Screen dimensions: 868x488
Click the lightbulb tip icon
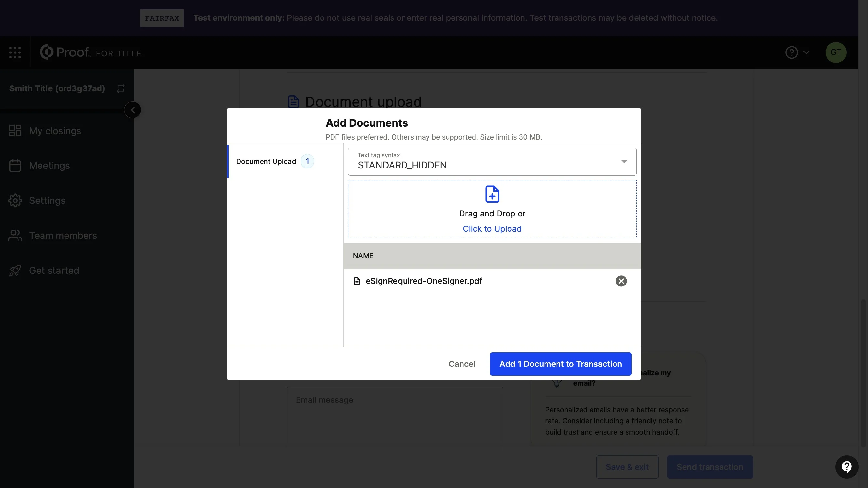pos(557,383)
